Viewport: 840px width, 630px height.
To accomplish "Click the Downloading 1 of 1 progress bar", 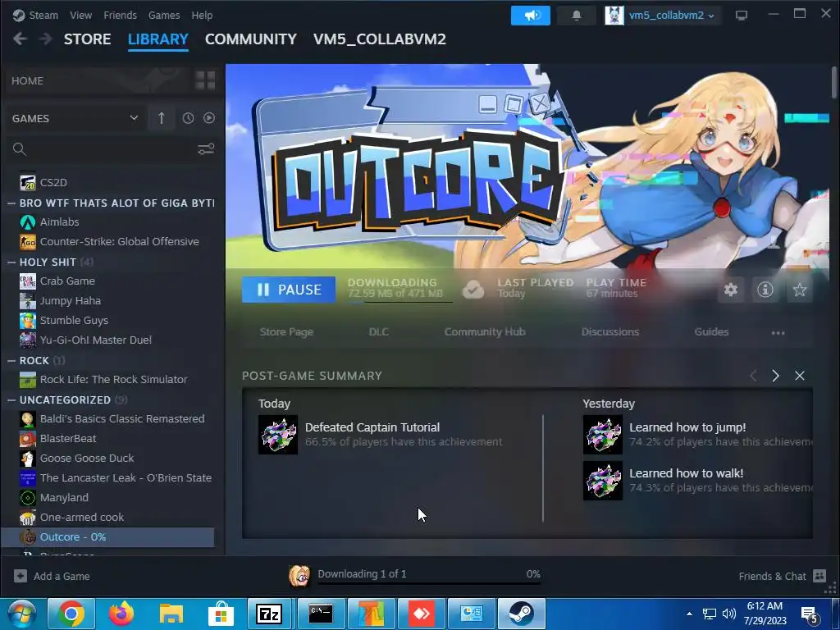I will [428, 583].
